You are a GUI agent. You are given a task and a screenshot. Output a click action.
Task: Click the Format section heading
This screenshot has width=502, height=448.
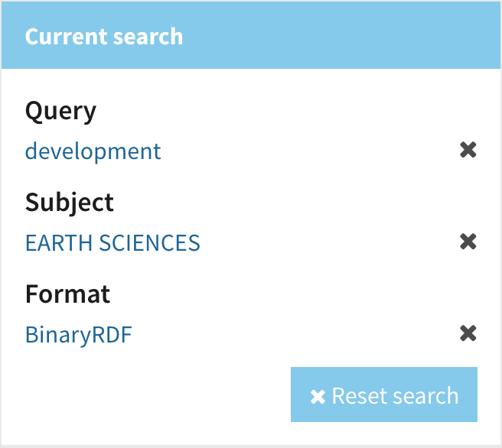[x=68, y=294]
